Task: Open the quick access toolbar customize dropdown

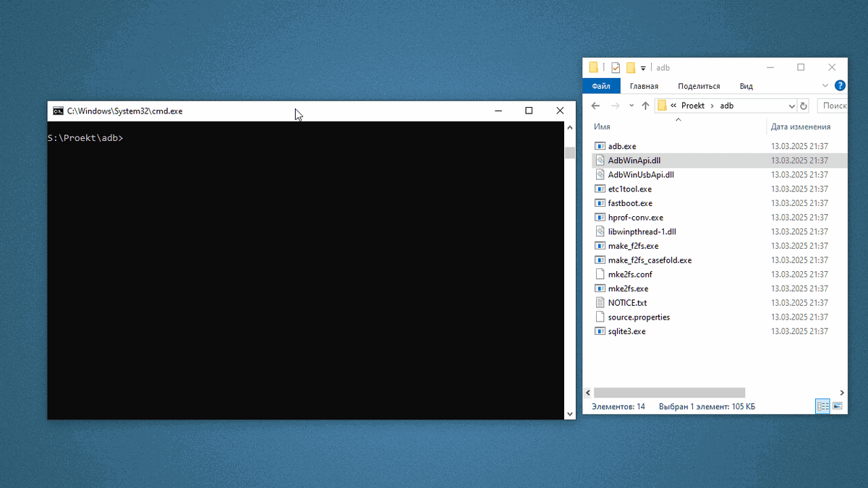Action: (643, 69)
